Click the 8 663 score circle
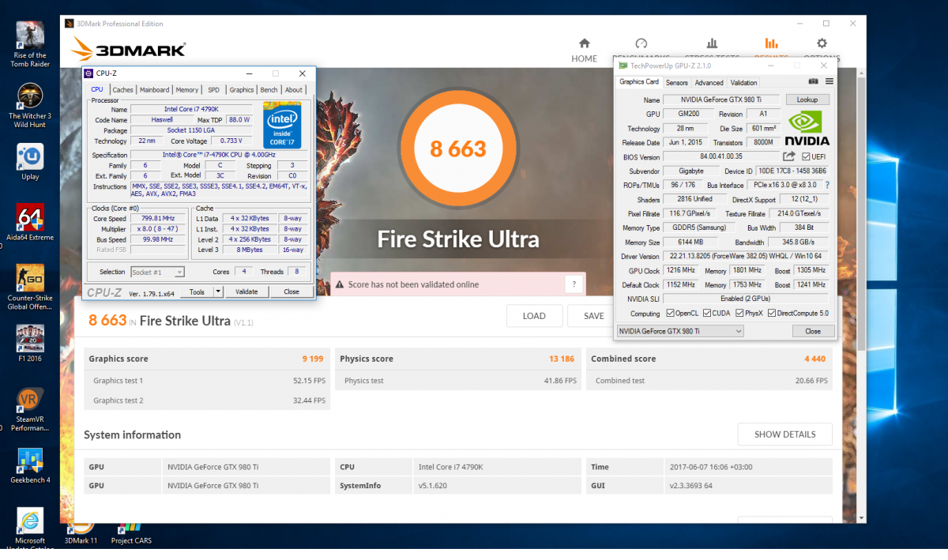948x560 pixels. [x=457, y=148]
